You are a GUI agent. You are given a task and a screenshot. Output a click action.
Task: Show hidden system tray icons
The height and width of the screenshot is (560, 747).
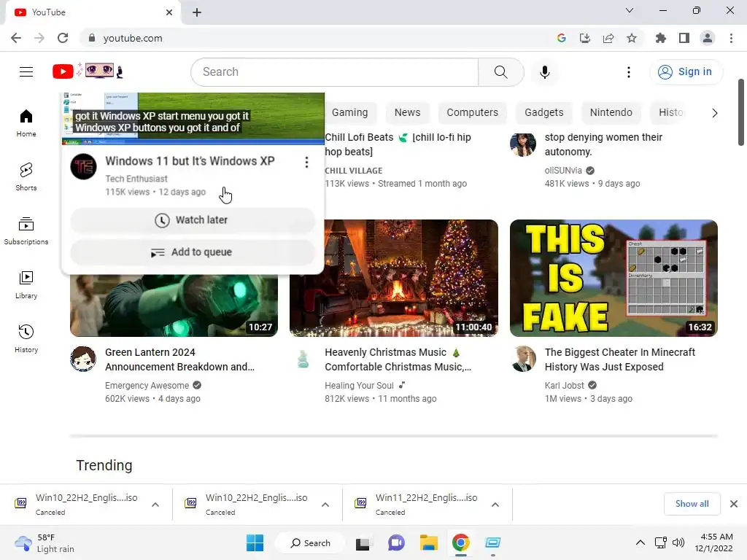click(x=640, y=542)
